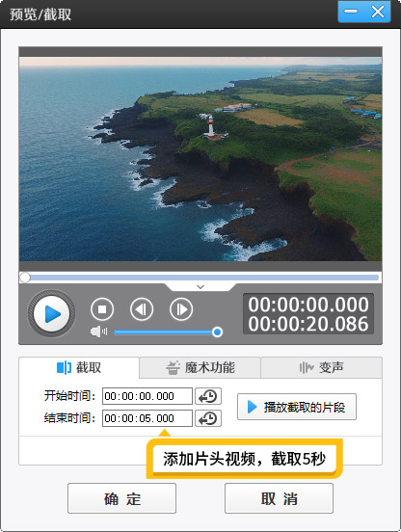401x532 pixels.
Task: Set end time to the current position with the clock icon
Action: [x=208, y=418]
